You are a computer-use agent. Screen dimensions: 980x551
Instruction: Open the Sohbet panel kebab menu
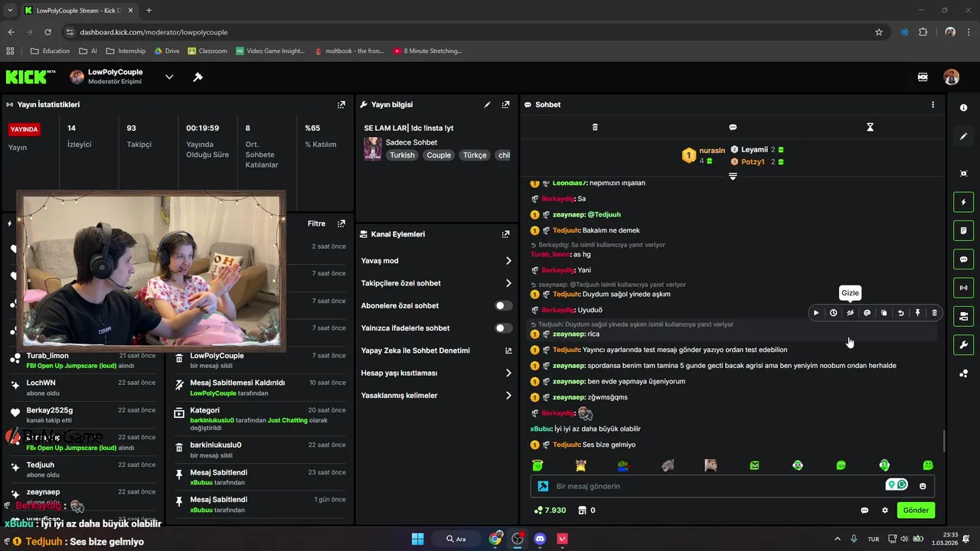[933, 104]
